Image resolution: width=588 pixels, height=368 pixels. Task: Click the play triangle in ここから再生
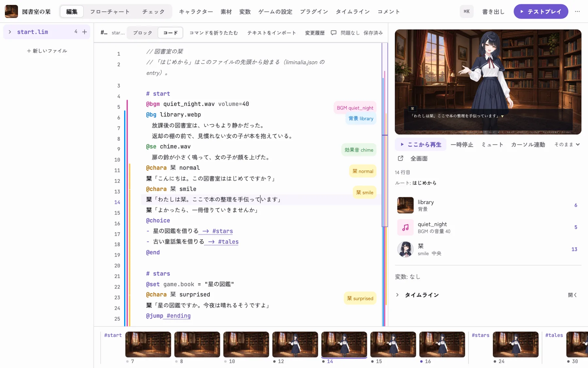click(x=402, y=144)
